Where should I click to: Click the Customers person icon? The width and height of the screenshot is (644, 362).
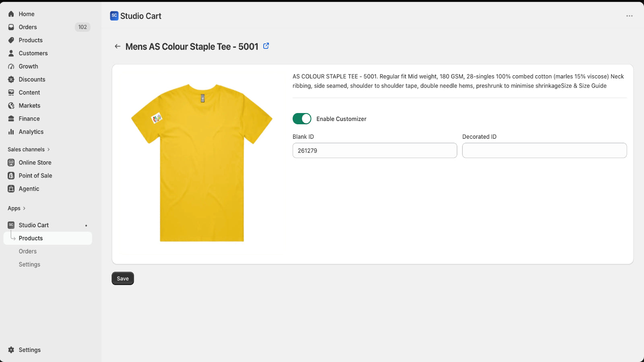pos(11,53)
